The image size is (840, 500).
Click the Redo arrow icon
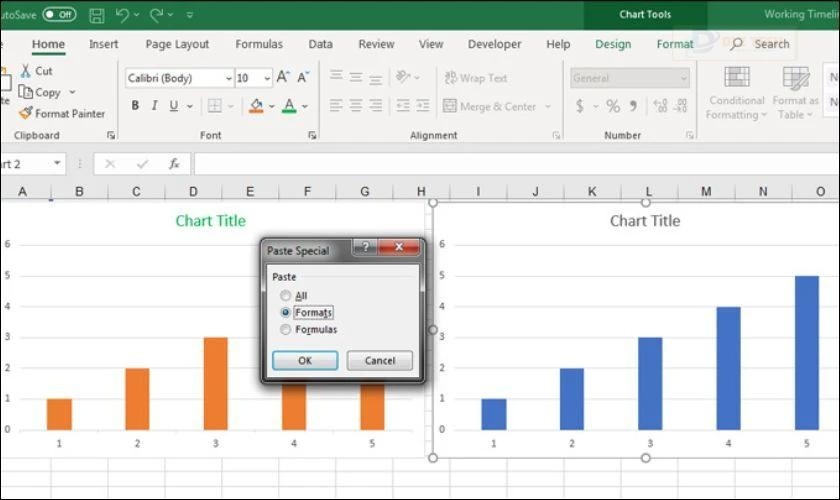(x=157, y=15)
